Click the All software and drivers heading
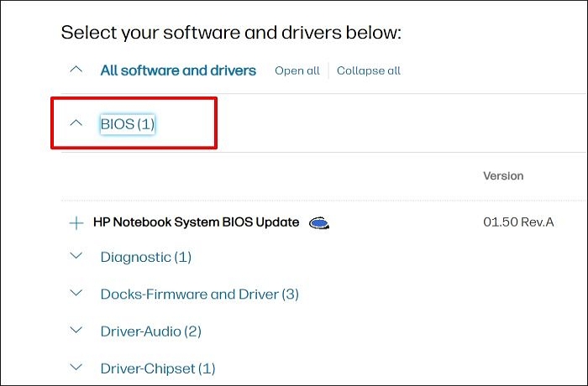 coord(178,70)
